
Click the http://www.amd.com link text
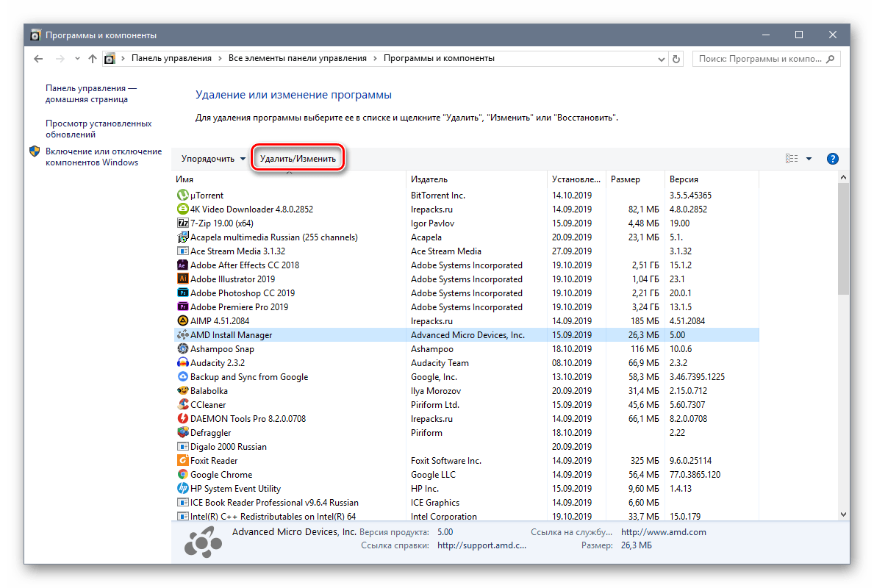663,531
